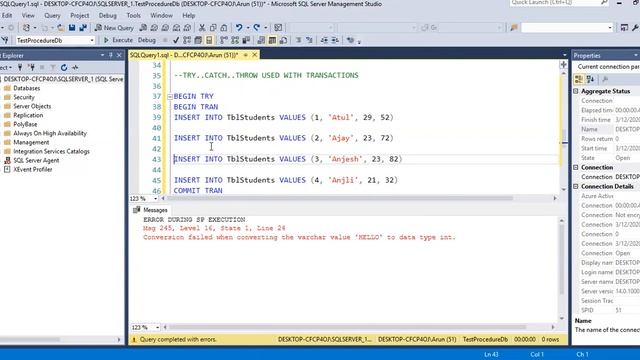Open the View menu
This screenshot has height=360, width=640.
tap(28, 16)
